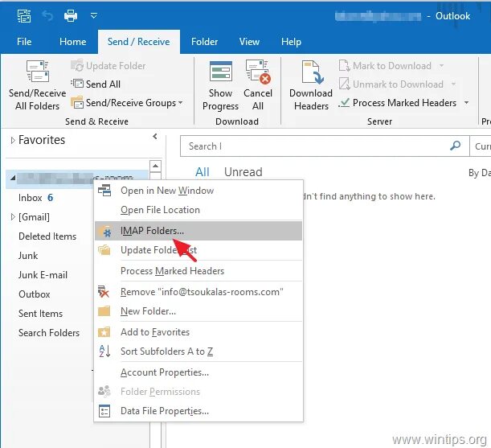This screenshot has width=491, height=448.
Task: Select the Send / Receive tab
Action: 139,42
